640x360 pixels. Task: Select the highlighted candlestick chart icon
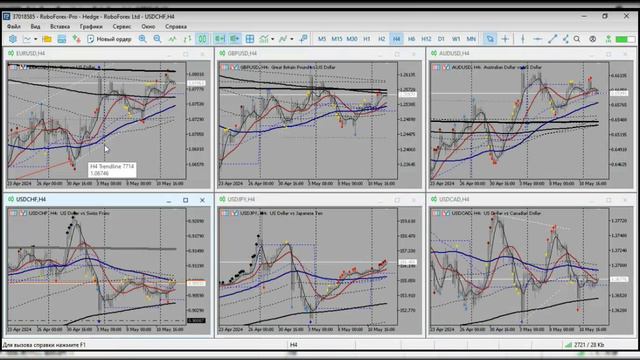click(202, 39)
